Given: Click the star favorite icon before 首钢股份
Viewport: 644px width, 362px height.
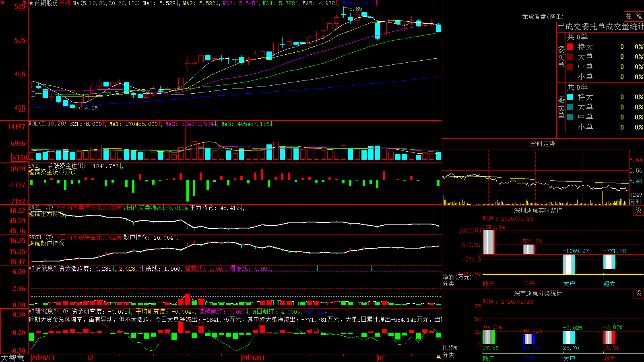Looking at the screenshot, I should coord(31,3).
